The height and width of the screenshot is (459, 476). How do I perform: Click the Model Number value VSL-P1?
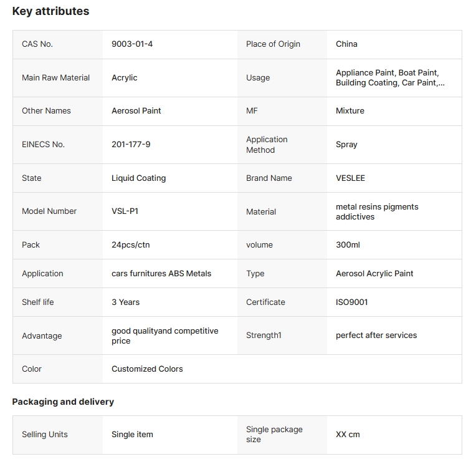coord(125,211)
